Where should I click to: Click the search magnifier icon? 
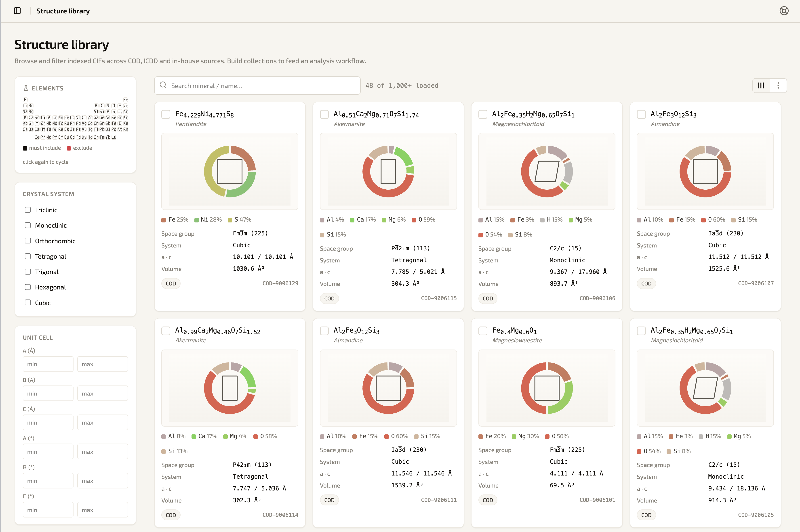click(163, 85)
